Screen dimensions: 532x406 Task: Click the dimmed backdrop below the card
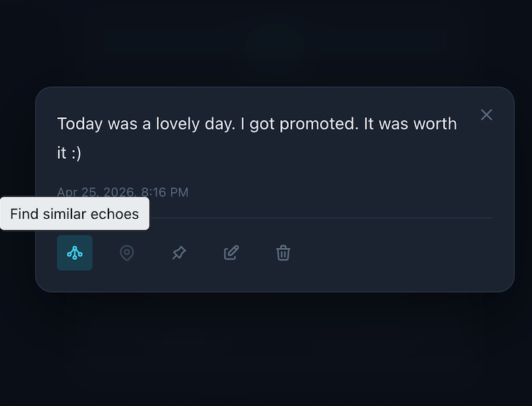[x=269, y=350]
